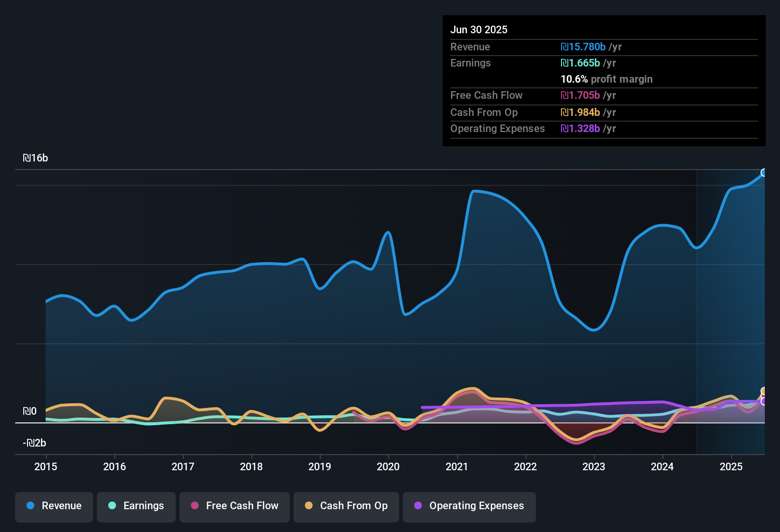The image size is (780, 532).
Task: Hide the Free Cash Flow series
Action: point(234,506)
